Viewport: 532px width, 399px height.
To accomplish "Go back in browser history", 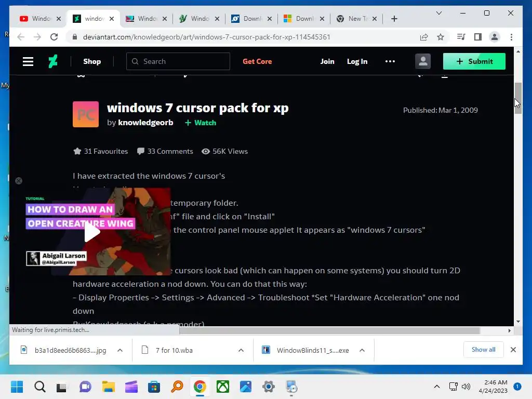I will (21, 37).
